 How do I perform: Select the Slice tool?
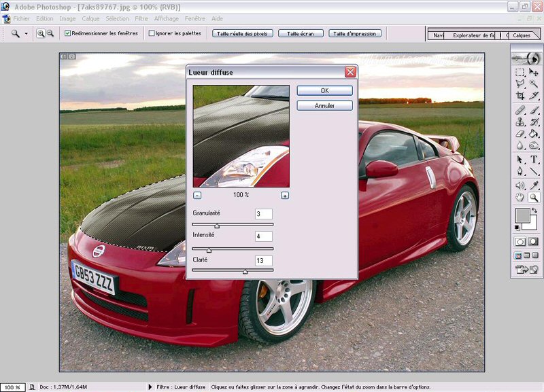click(x=534, y=95)
